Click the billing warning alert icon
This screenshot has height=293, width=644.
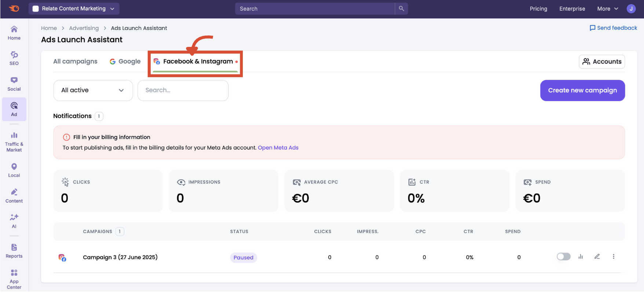[x=66, y=137]
